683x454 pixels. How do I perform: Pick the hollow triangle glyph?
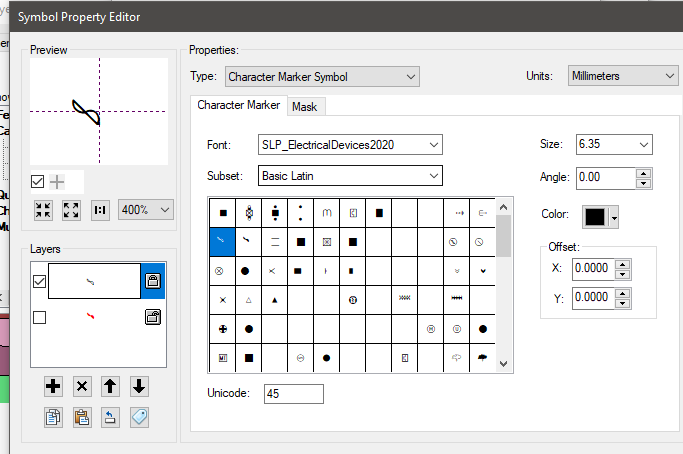pos(249,300)
